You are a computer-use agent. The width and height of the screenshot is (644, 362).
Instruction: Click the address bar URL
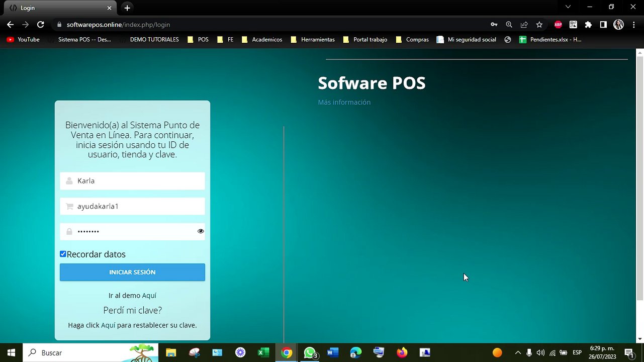(x=118, y=24)
